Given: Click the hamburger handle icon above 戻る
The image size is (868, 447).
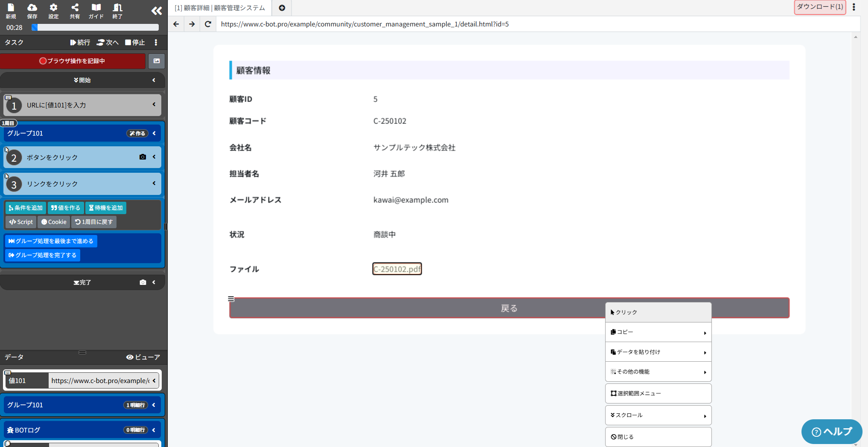Looking at the screenshot, I should click(x=231, y=299).
